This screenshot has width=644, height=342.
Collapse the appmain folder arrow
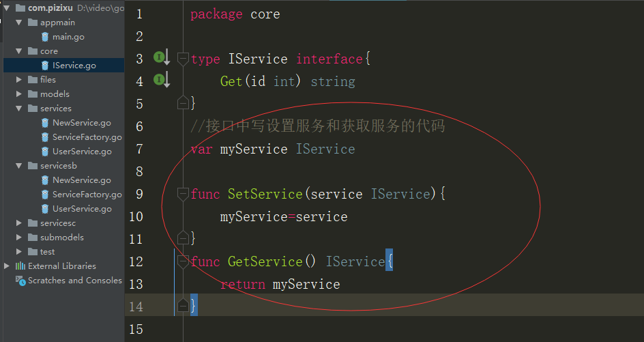19,23
